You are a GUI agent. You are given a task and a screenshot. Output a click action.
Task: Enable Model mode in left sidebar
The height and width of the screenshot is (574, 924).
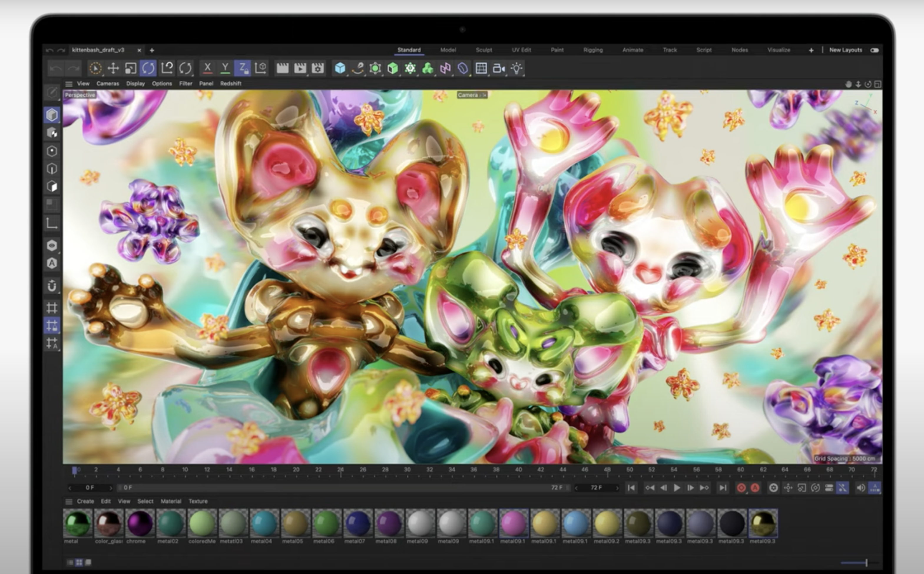coord(52,115)
